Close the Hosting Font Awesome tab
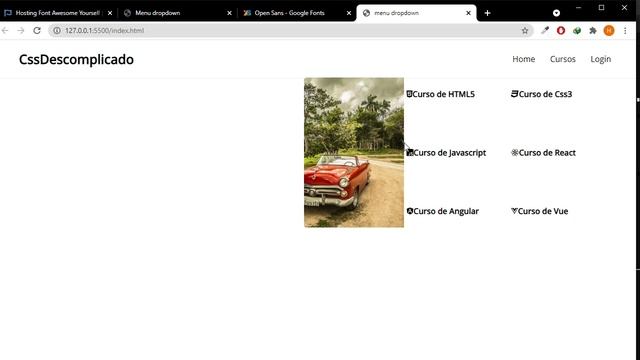 (110, 13)
